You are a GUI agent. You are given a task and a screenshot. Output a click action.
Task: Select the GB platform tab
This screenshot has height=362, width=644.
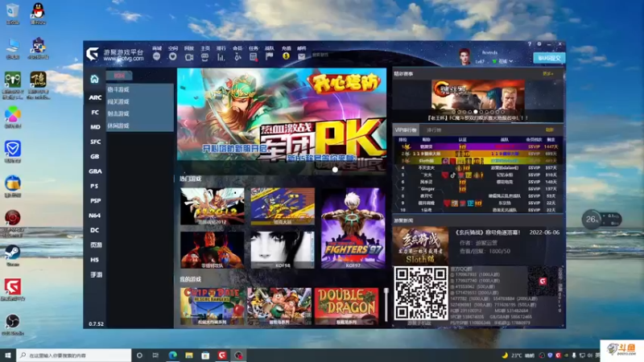coord(95,156)
